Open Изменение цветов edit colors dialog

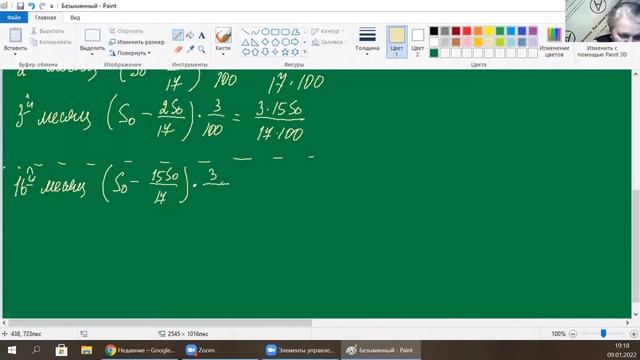[554, 42]
